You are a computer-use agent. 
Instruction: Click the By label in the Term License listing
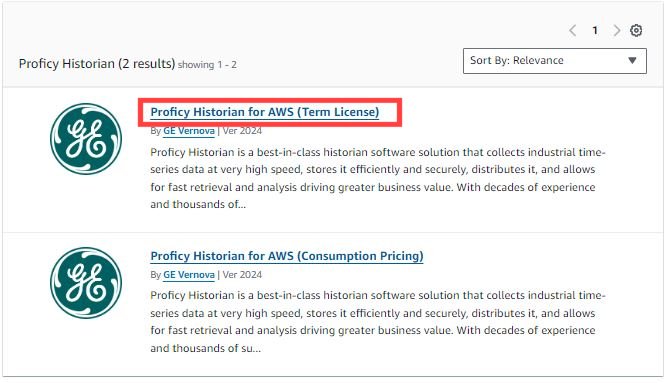[155, 131]
